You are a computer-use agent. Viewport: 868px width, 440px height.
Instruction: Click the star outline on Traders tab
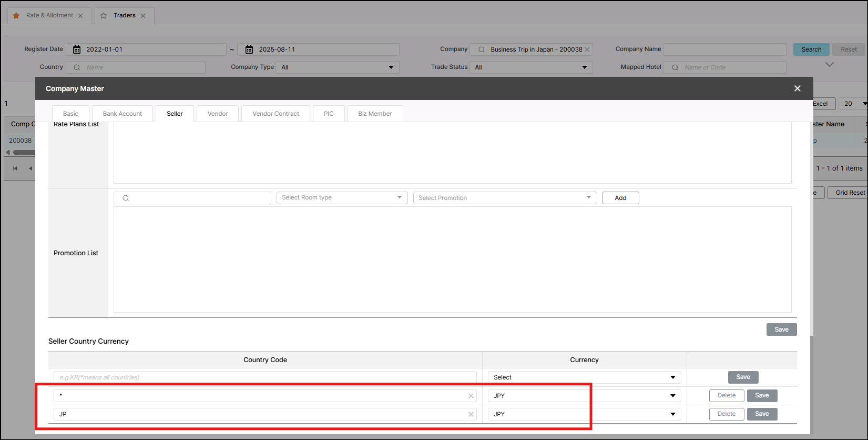point(104,16)
